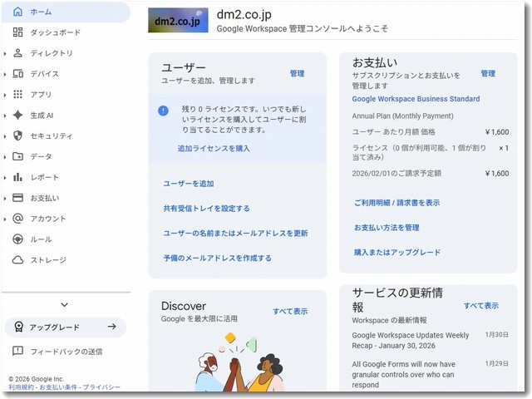Click すべて表示 in サービスの更新情報 card

coord(481,305)
